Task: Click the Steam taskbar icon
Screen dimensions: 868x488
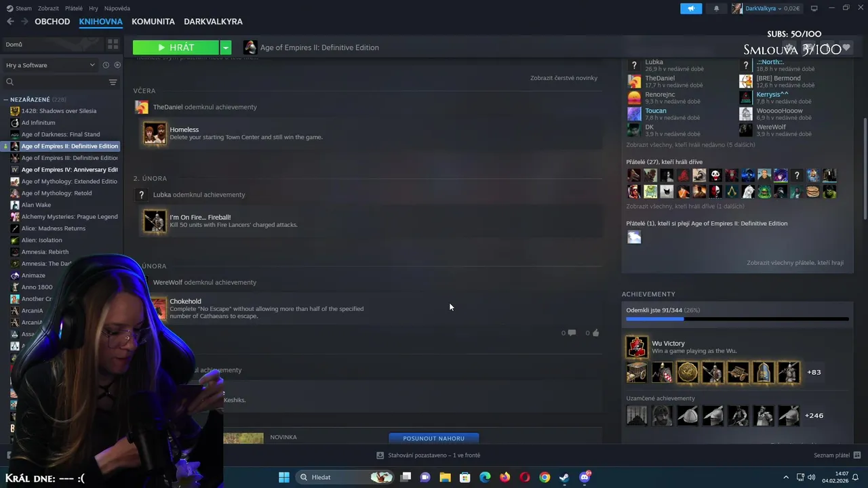Action: click(x=564, y=477)
